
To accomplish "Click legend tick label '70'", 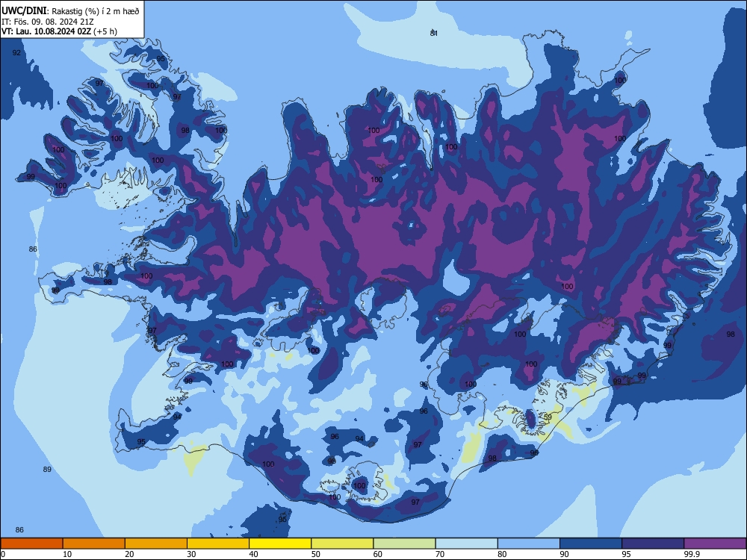I will pyautogui.click(x=440, y=554).
